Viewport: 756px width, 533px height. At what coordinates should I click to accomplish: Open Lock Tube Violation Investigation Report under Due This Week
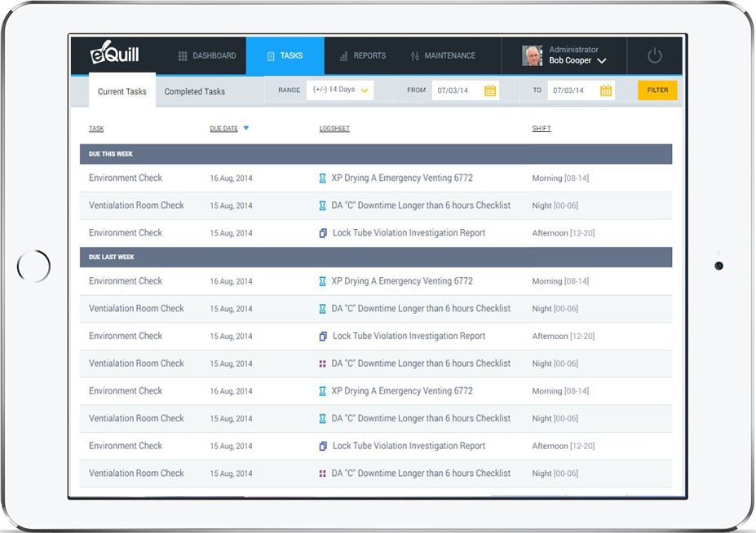pos(409,233)
